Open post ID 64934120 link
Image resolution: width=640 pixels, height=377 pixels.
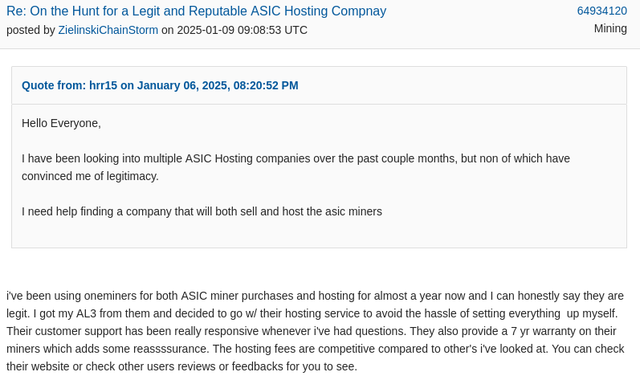[x=602, y=11]
